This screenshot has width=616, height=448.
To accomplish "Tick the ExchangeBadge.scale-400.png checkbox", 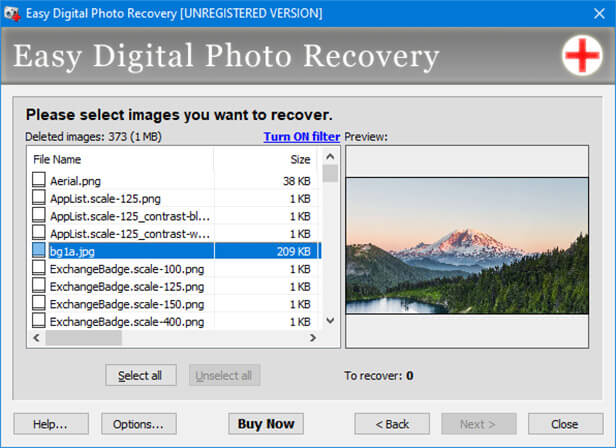I will tap(38, 321).
